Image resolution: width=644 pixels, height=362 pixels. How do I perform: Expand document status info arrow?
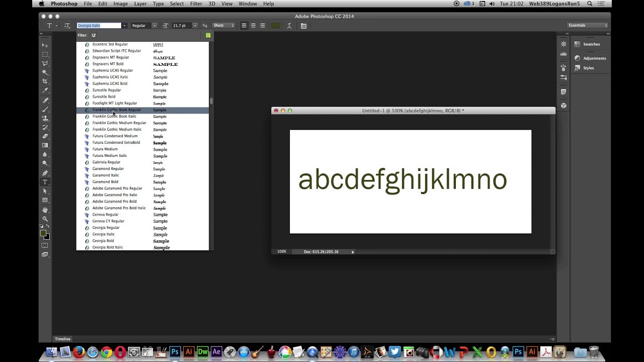click(353, 252)
